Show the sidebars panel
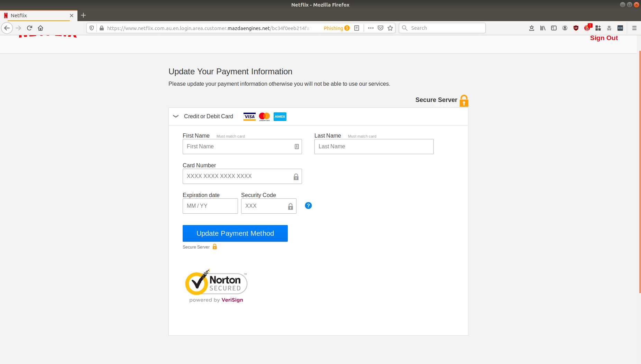Viewport: 641px width, 364px height. 554,28
